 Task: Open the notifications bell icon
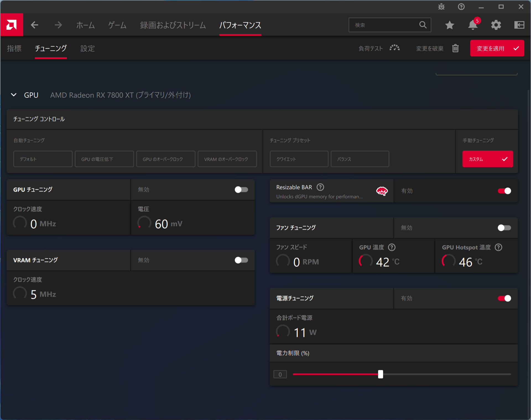pyautogui.click(x=473, y=25)
